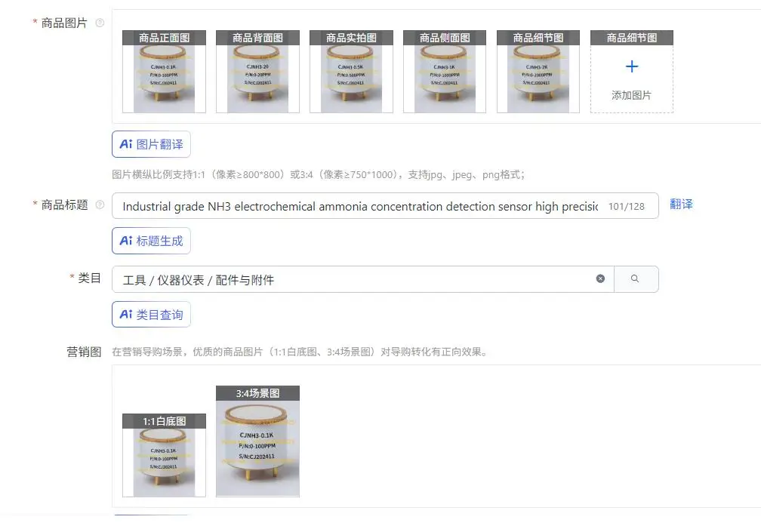Image resolution: width=761 pixels, height=532 pixels.
Task: Clear the category field with x icon
Action: click(600, 279)
